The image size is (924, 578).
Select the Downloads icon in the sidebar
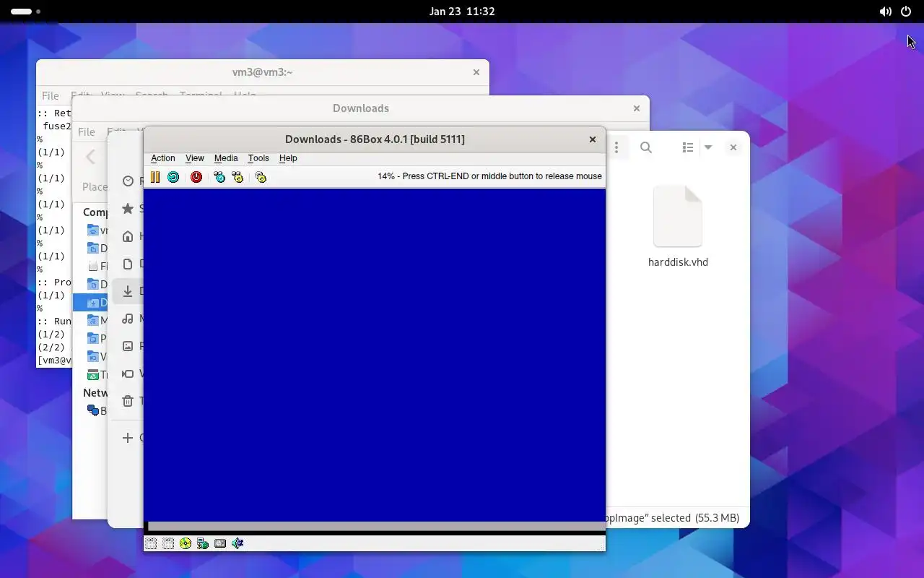[128, 291]
